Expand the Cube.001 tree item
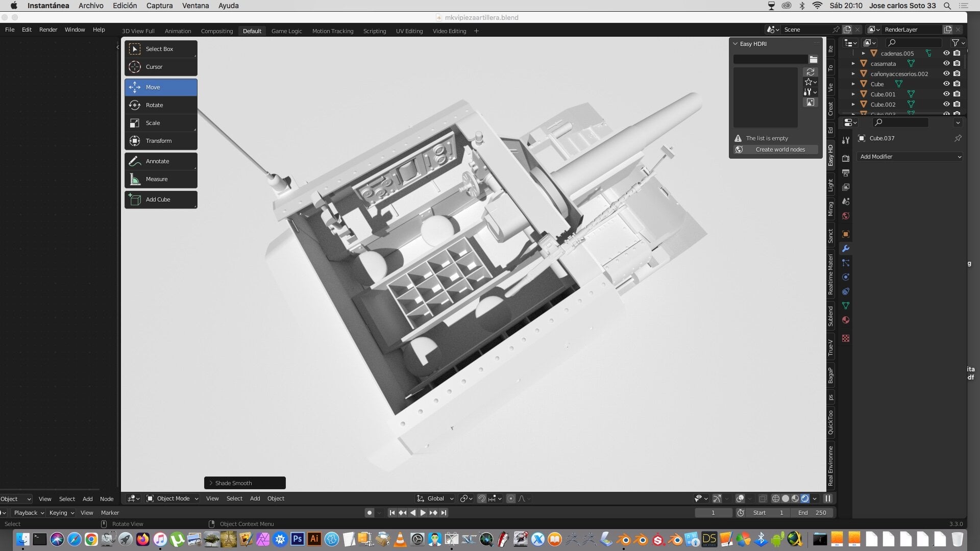The width and height of the screenshot is (980, 551). pos(853,94)
